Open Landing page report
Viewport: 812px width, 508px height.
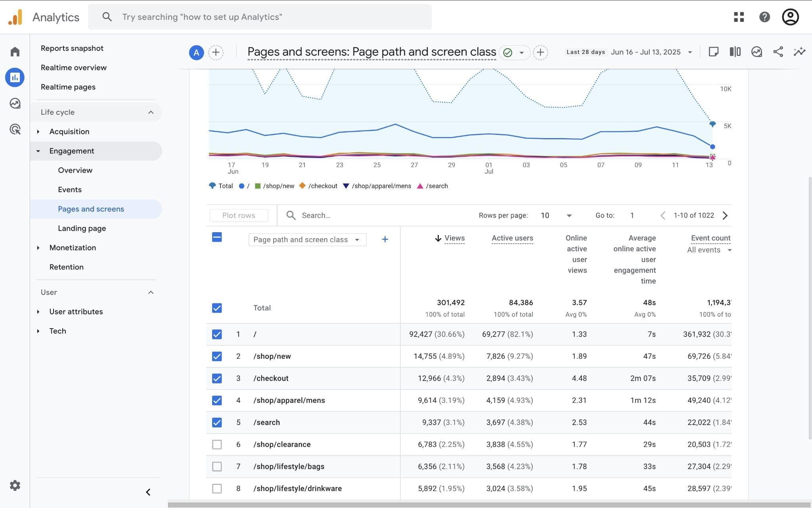pyautogui.click(x=82, y=228)
